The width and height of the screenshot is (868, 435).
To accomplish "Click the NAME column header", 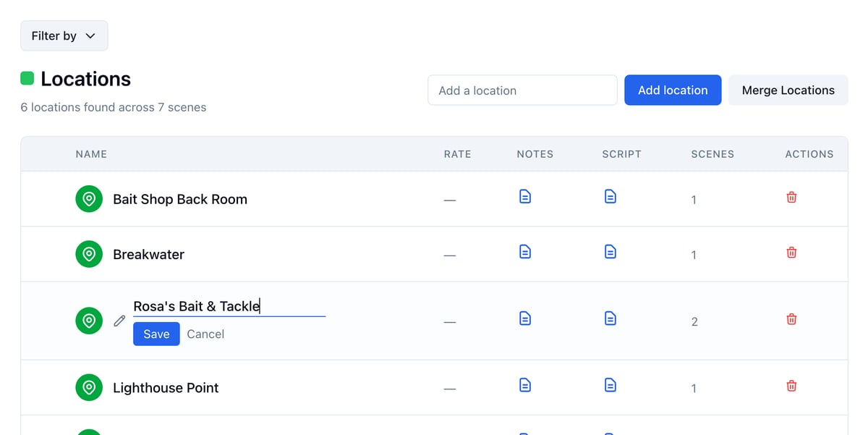I will coord(91,154).
